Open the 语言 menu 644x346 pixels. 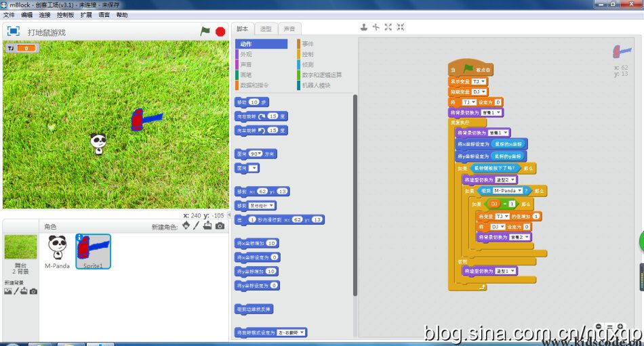click(x=104, y=15)
